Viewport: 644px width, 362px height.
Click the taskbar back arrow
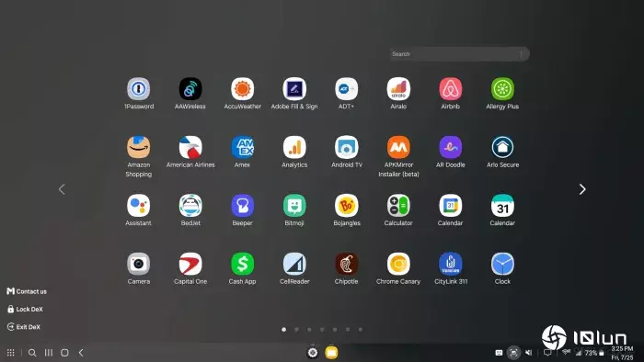click(81, 353)
